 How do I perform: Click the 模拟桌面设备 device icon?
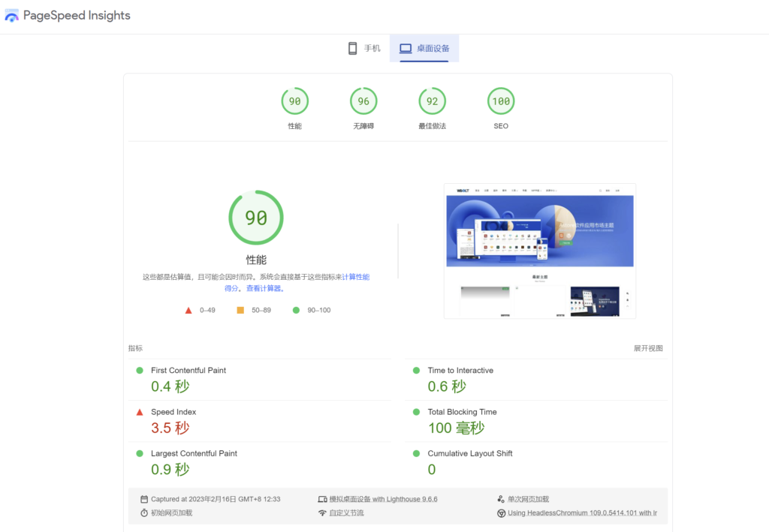tap(322, 499)
